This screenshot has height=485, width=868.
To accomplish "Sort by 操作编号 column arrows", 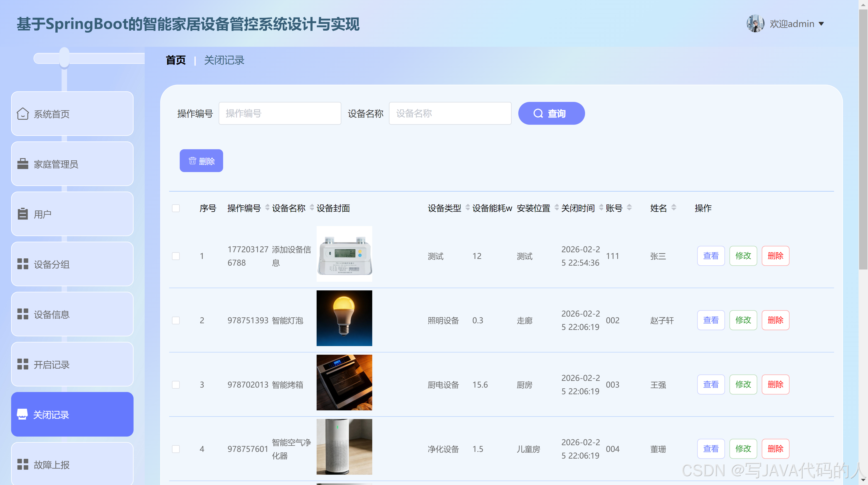I will [267, 207].
